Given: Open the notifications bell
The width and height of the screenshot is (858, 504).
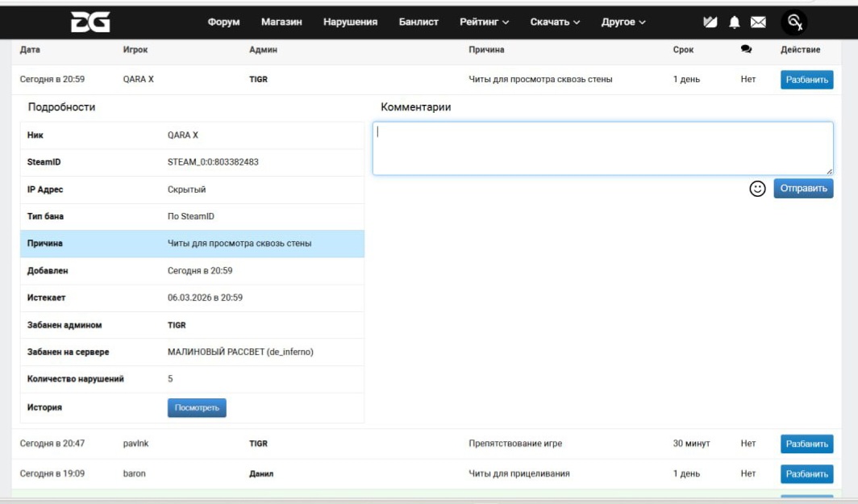Looking at the screenshot, I should [x=734, y=23].
